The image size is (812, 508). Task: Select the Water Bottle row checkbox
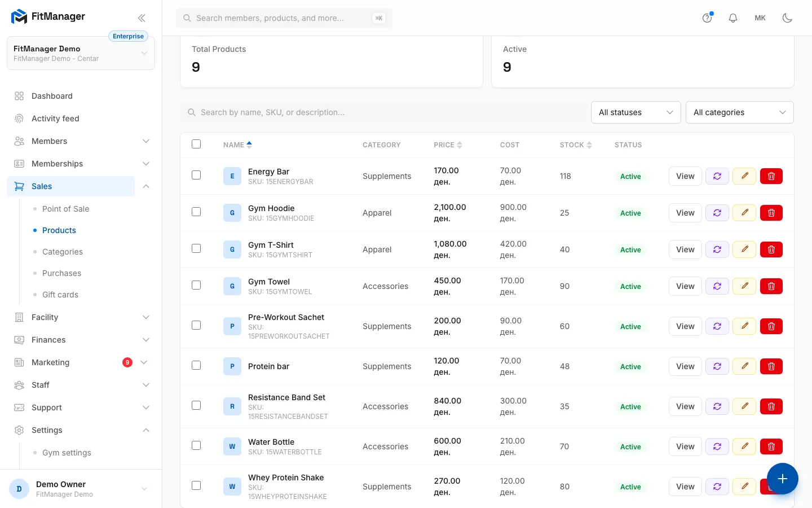pos(196,445)
